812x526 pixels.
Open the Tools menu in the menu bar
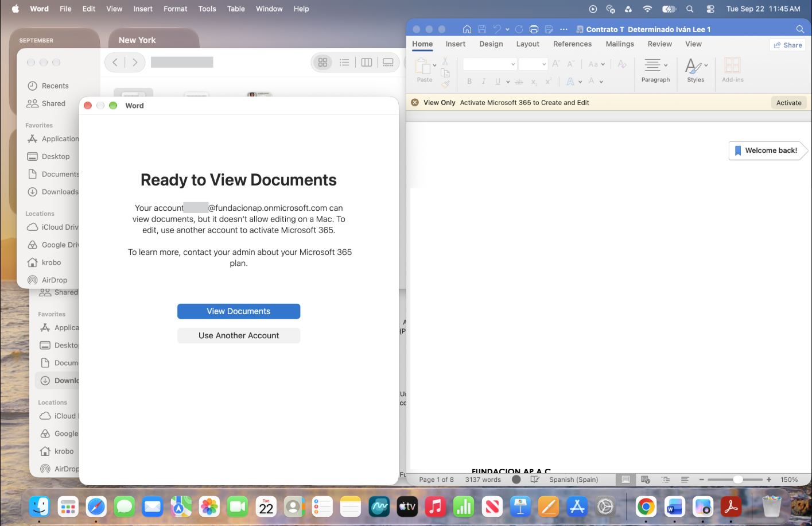(x=207, y=9)
